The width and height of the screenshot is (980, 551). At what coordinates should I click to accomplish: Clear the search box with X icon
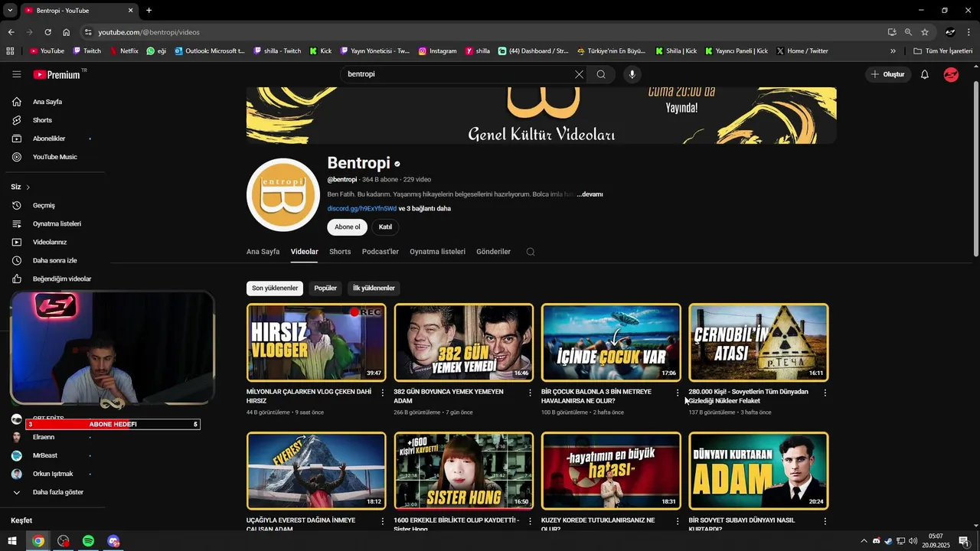579,74
